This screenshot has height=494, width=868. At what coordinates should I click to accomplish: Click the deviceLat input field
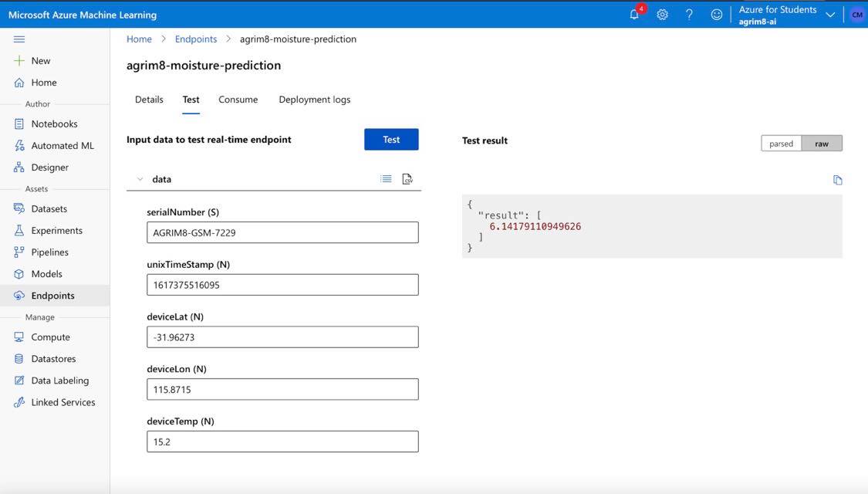click(x=282, y=337)
